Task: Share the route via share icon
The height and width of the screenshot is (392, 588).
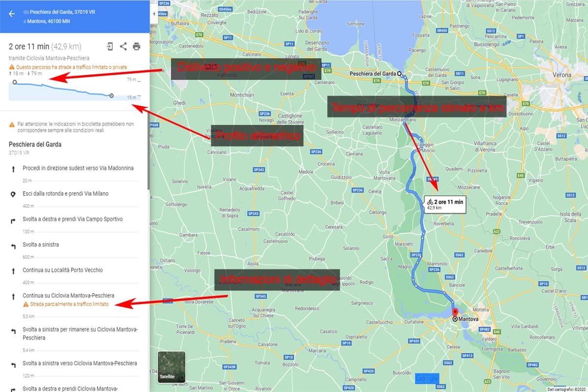Action: click(123, 47)
